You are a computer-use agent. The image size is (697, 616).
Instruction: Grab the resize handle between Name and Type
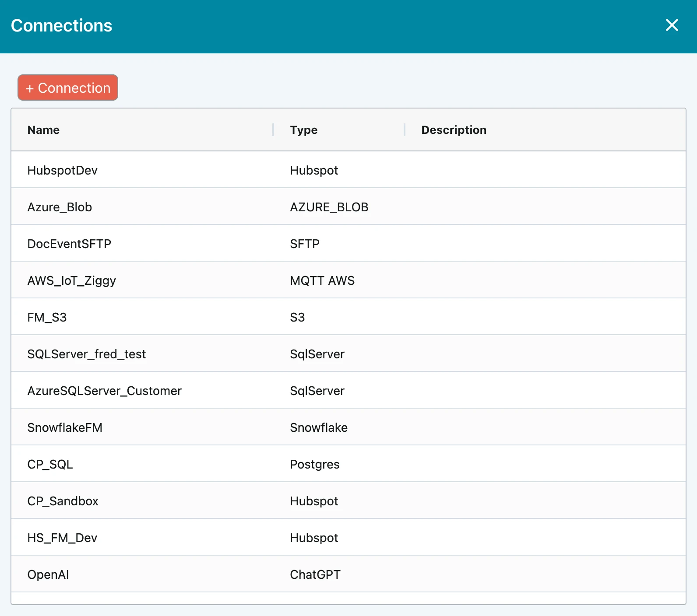[273, 130]
